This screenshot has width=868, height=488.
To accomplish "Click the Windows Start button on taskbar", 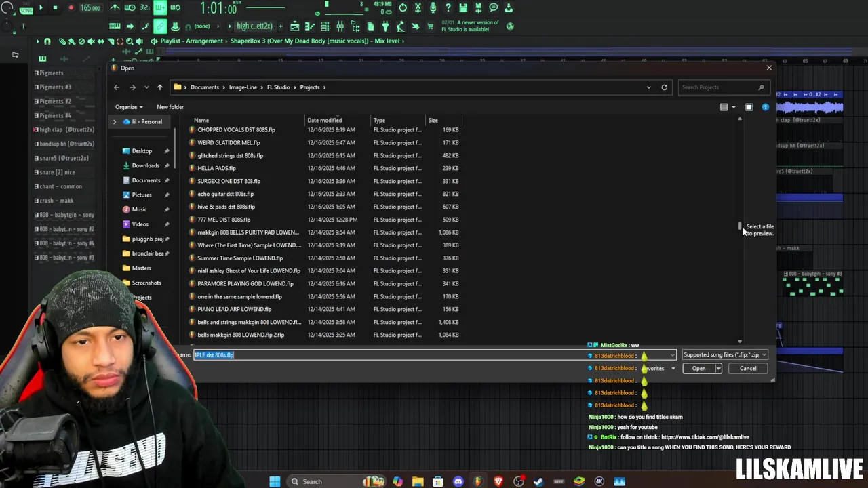I will tap(275, 481).
